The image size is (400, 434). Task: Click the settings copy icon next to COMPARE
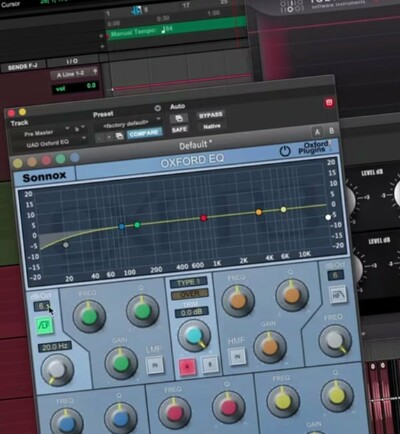(119, 136)
